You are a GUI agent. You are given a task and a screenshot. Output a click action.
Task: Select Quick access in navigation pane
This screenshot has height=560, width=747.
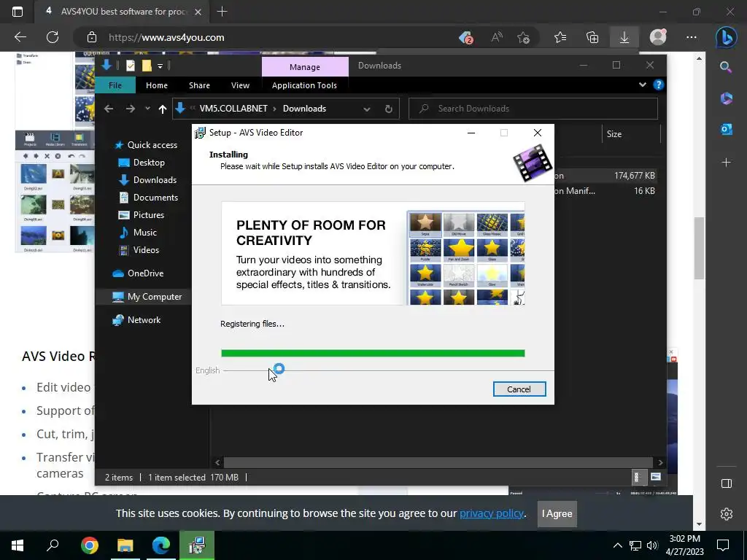(152, 145)
